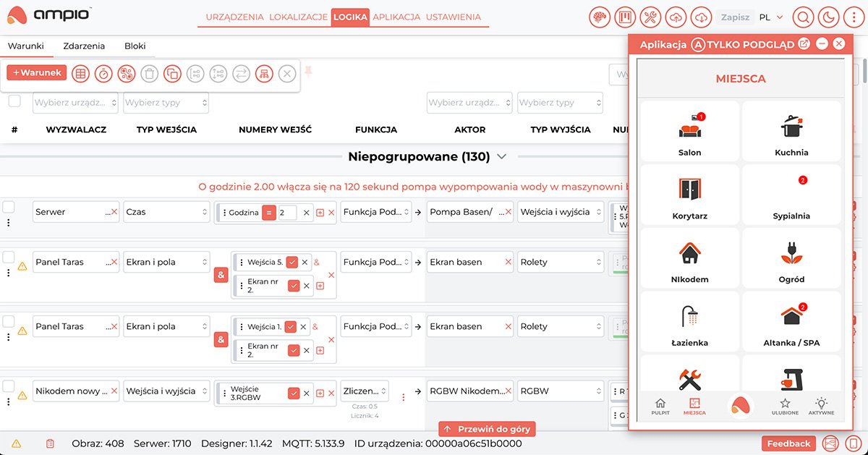Open the USTAWIENIA menu

click(x=453, y=17)
